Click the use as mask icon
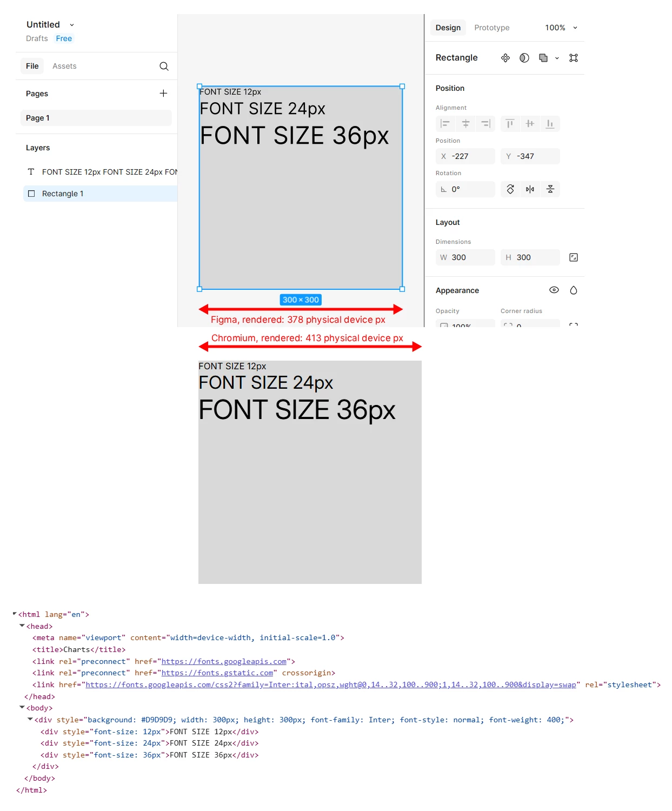Screen dimensions: 672x811 click(x=524, y=58)
